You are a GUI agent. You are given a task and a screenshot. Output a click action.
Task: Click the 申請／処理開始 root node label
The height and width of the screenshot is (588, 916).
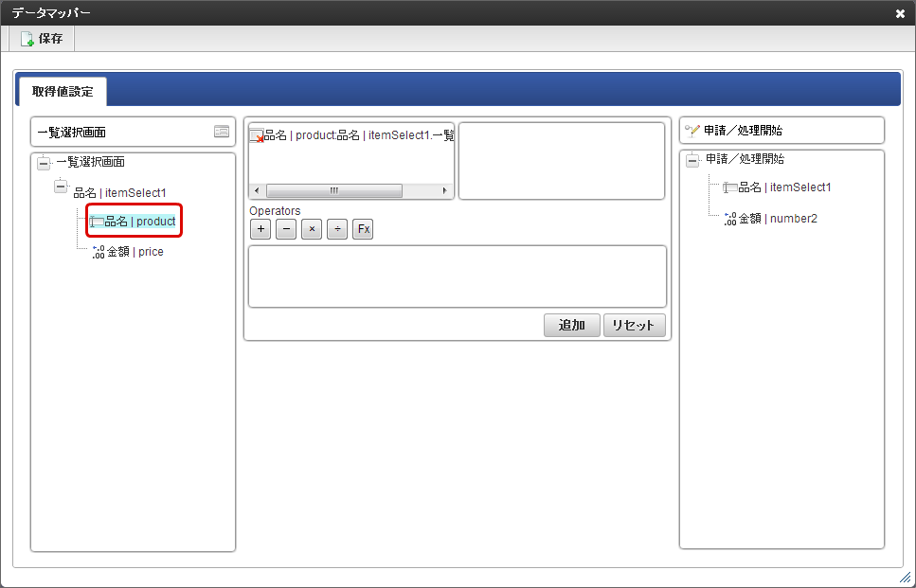point(745,159)
